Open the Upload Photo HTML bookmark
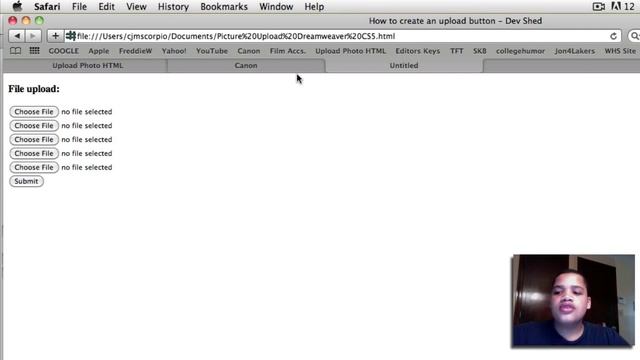Viewport: 640px width, 360px height. click(350, 51)
